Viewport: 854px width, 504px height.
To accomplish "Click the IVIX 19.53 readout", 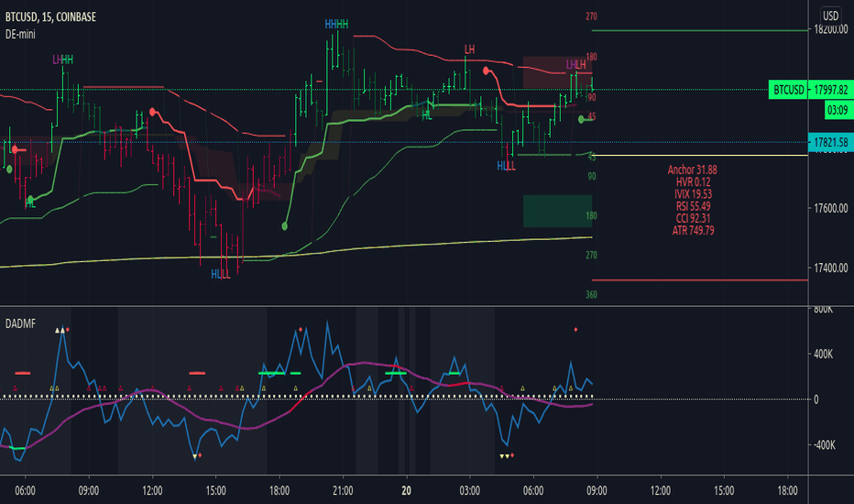I will pos(693,194).
